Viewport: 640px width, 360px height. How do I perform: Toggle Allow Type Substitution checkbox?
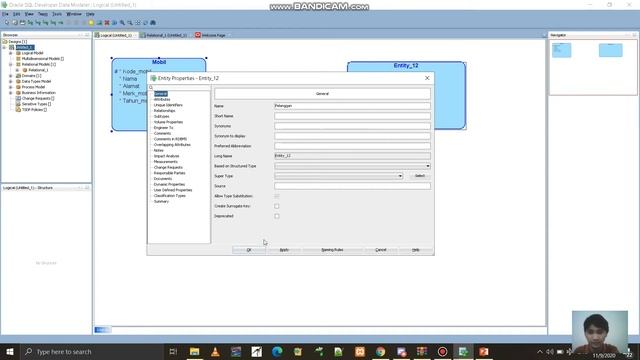[277, 196]
